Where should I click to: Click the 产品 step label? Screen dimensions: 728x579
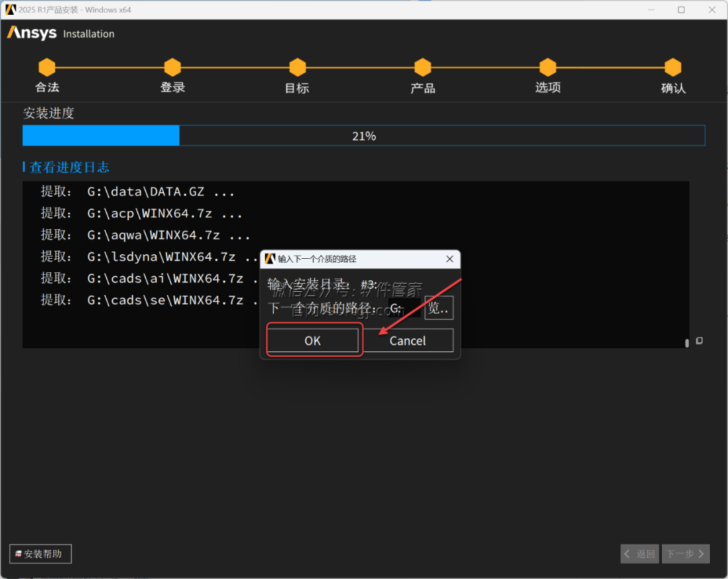[x=423, y=88]
